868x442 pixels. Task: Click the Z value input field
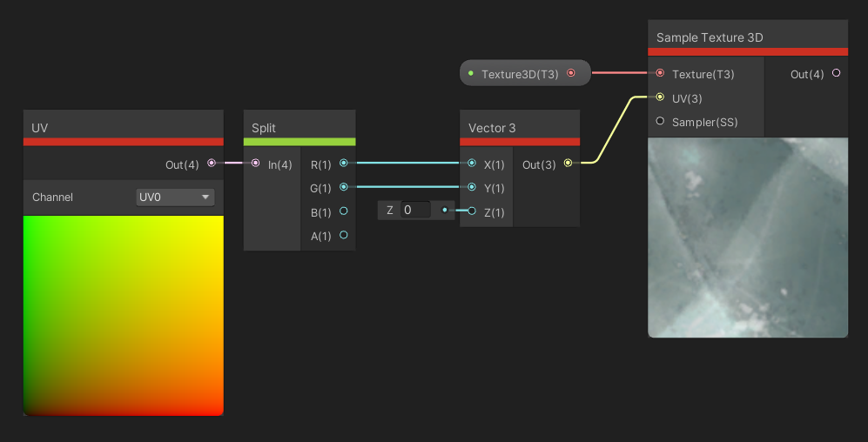416,210
